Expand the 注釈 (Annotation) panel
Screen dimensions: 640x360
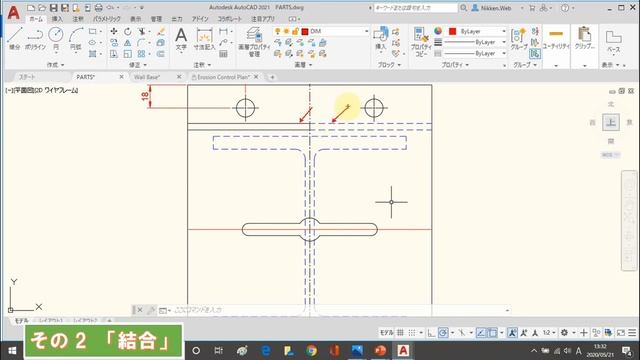coord(202,65)
